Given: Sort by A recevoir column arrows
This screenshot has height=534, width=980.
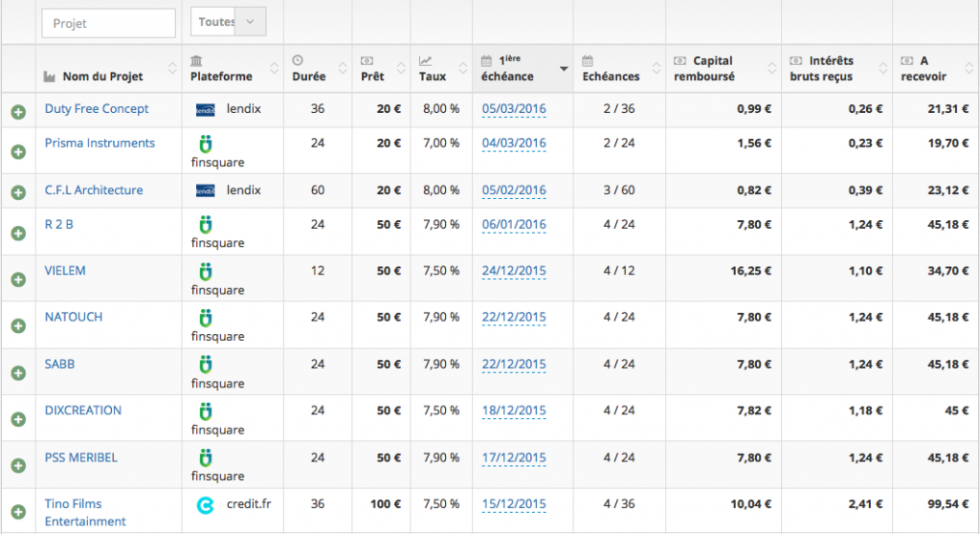Looking at the screenshot, I should tap(969, 68).
